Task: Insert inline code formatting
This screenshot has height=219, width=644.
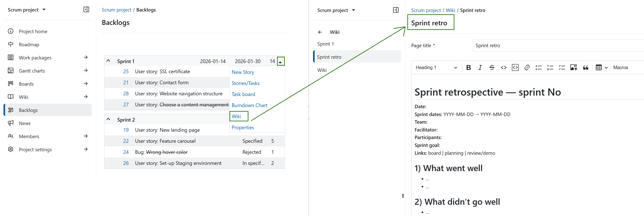Action: click(x=503, y=67)
